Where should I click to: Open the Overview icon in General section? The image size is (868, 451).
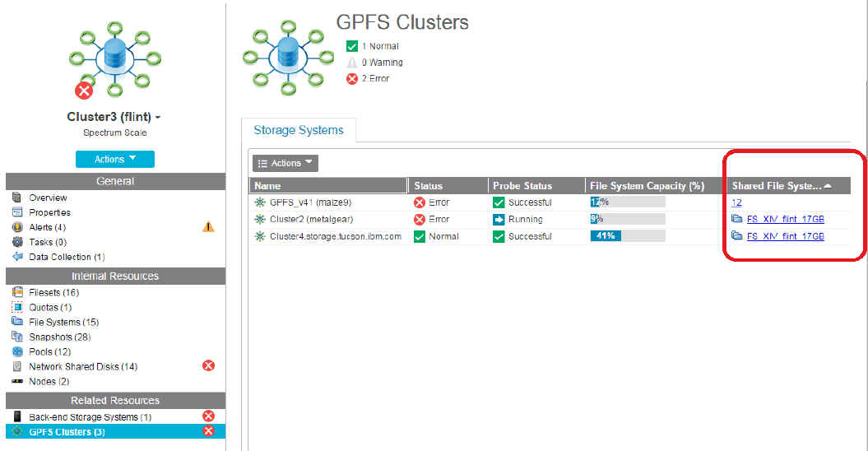click(16, 198)
